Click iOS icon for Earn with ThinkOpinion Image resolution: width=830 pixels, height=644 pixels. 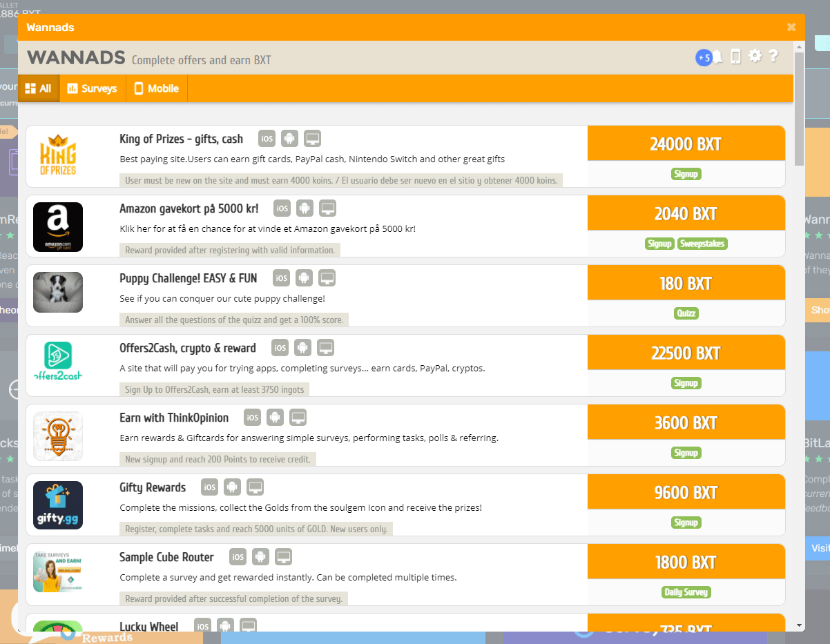click(x=253, y=418)
